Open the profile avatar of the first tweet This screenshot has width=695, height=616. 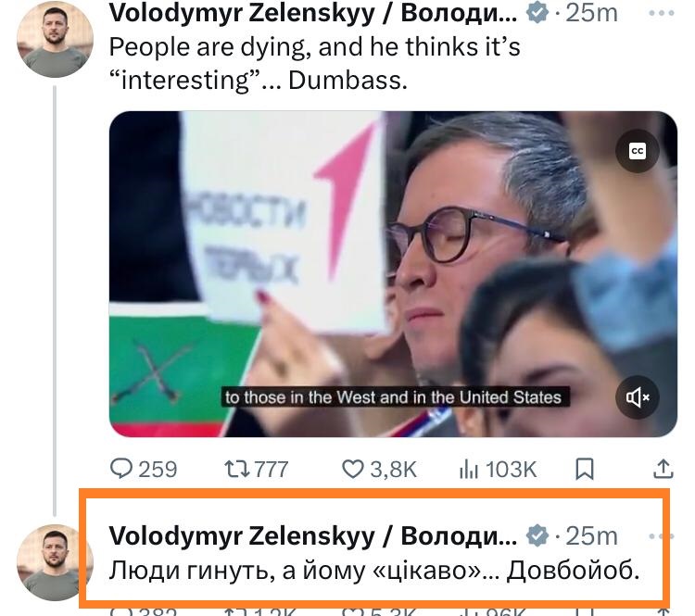[55, 39]
